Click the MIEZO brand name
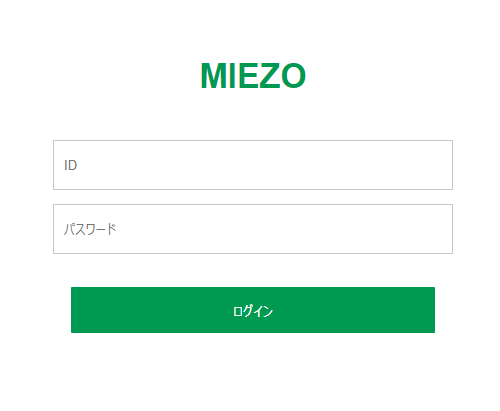Image resolution: width=500 pixels, height=411 pixels. 253,76
